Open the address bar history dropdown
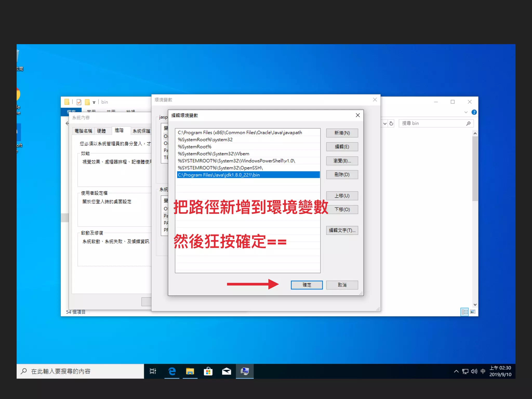Viewport: 532px width, 399px height. (385, 124)
